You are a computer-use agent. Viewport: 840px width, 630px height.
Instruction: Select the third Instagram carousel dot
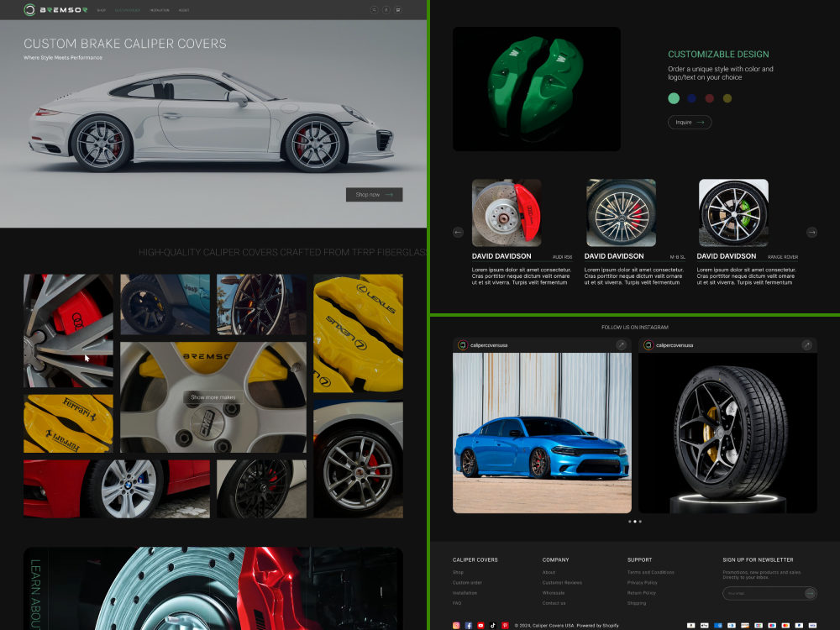pos(640,522)
